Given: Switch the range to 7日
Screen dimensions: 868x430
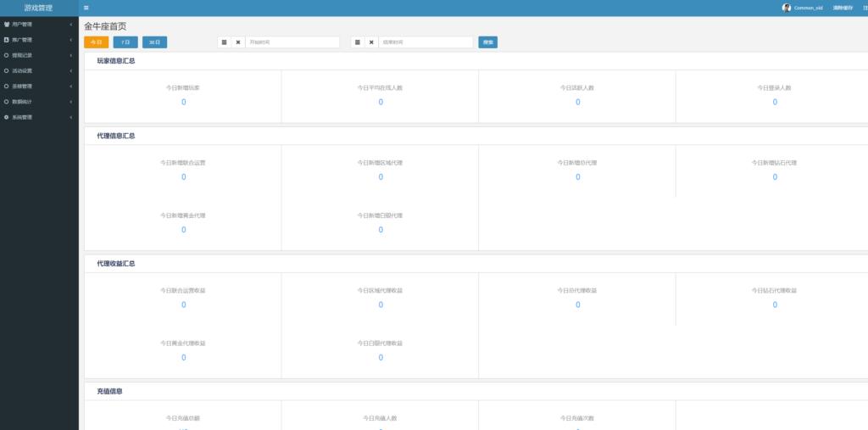Looking at the screenshot, I should point(125,42).
